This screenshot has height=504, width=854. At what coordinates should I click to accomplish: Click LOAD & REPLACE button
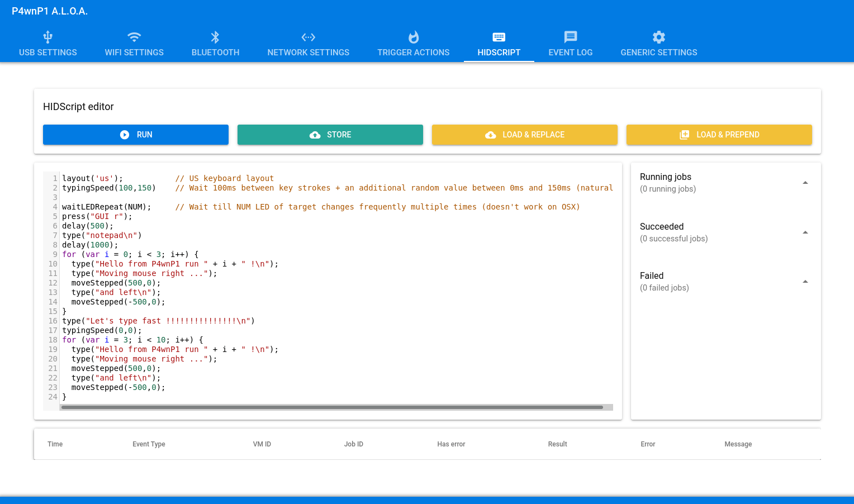click(524, 135)
